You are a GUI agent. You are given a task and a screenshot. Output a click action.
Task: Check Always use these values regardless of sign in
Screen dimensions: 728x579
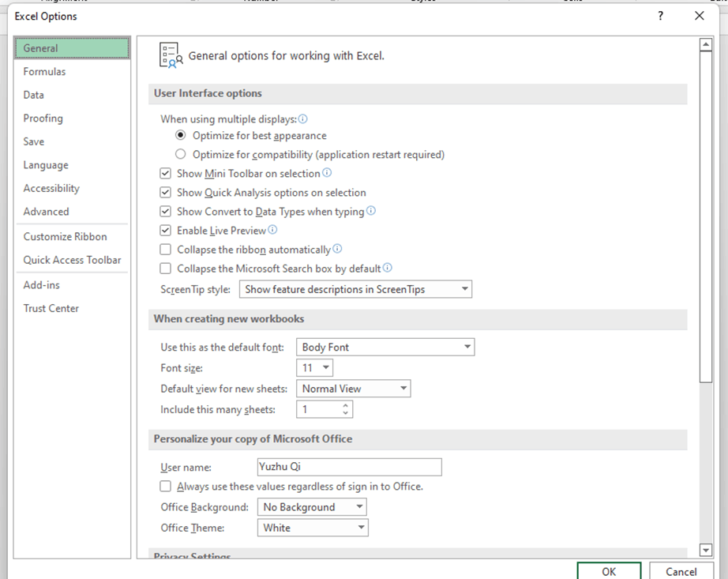coord(165,486)
